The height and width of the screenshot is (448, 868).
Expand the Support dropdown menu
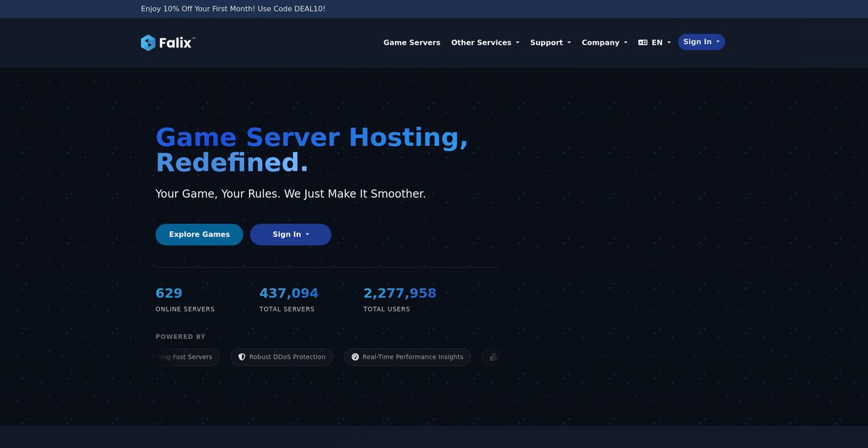(x=550, y=43)
